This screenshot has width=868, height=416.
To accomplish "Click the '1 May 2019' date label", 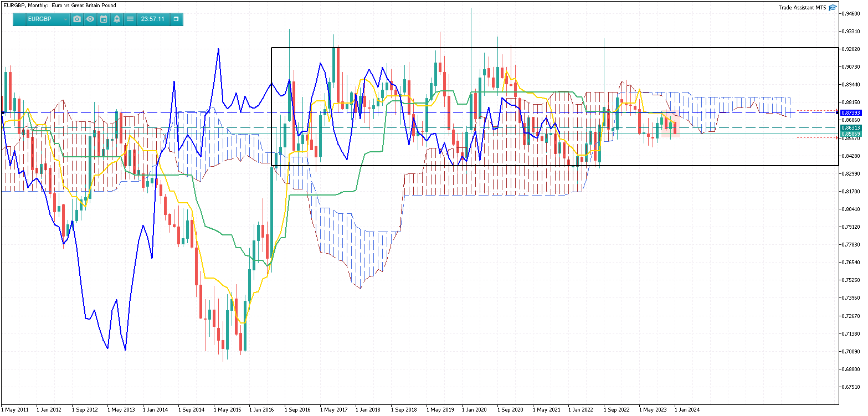I will [x=440, y=410].
